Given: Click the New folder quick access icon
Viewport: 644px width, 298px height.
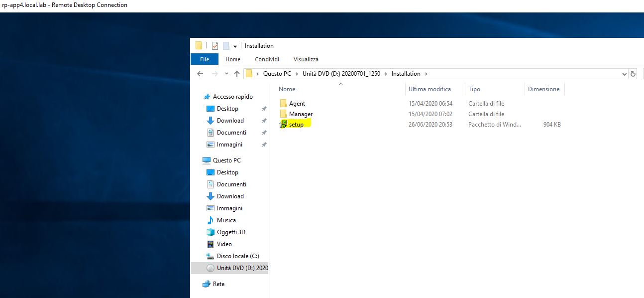Looking at the screenshot, I should [226, 46].
